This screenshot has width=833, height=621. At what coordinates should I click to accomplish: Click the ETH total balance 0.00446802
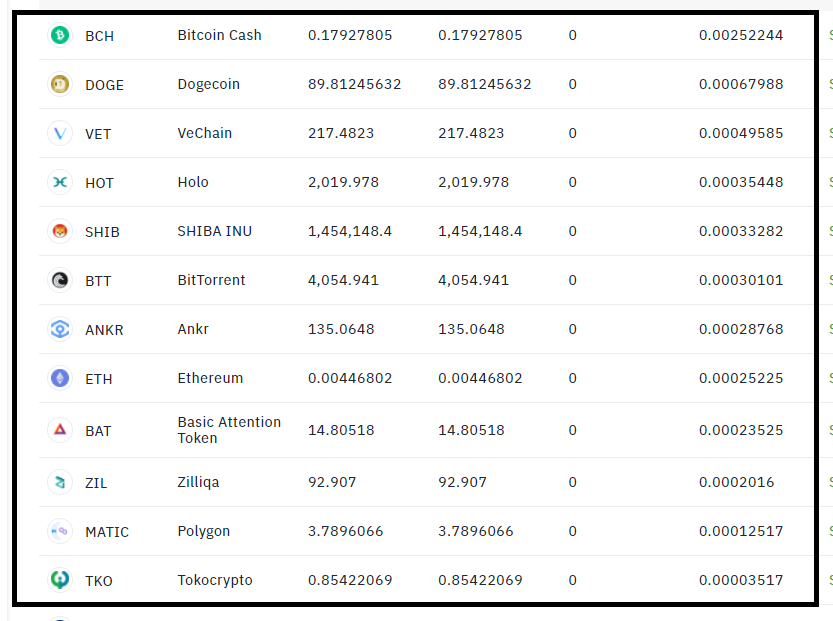pos(350,378)
